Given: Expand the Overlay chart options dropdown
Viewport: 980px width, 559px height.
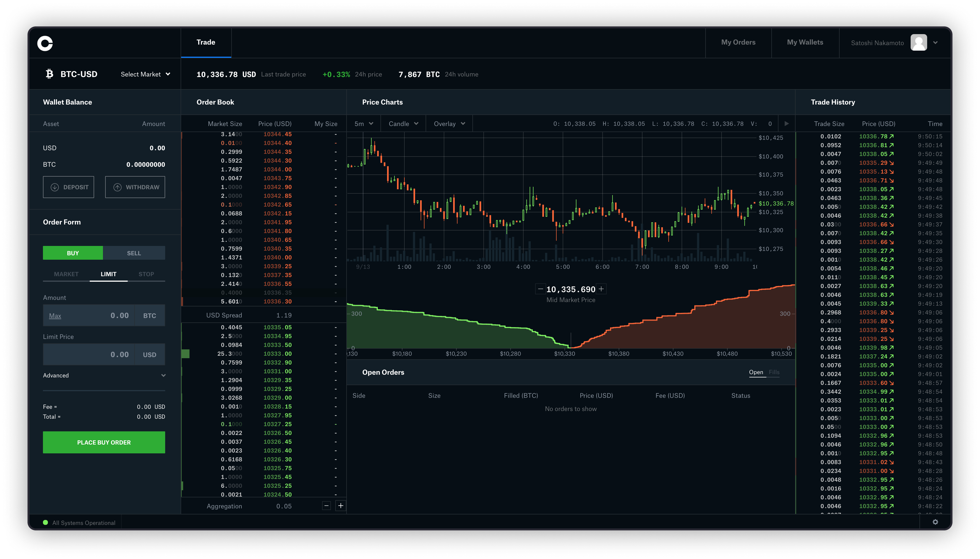Looking at the screenshot, I should click(448, 124).
